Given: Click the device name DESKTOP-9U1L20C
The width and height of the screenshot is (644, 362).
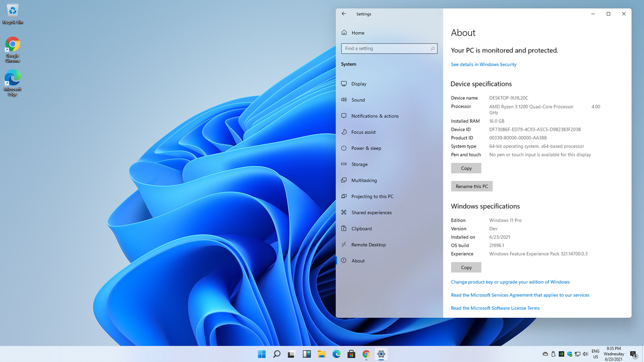Looking at the screenshot, I should point(509,98).
